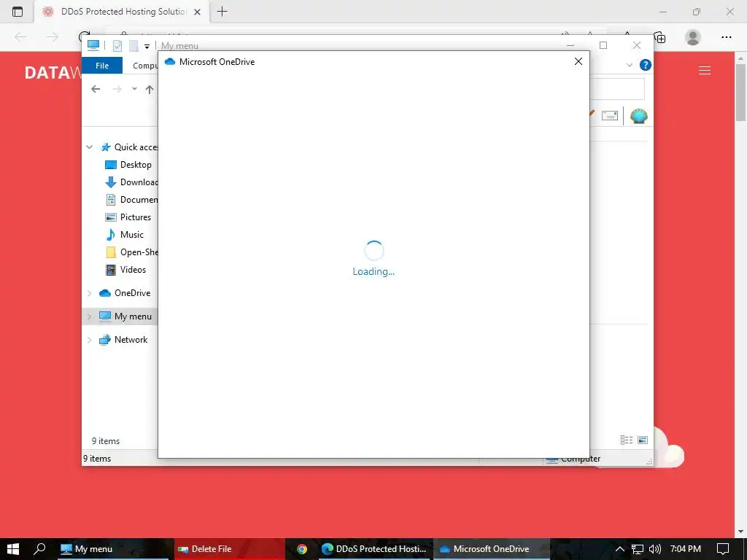Open the File tab in File Explorer
The width and height of the screenshot is (747, 560).
click(x=102, y=65)
